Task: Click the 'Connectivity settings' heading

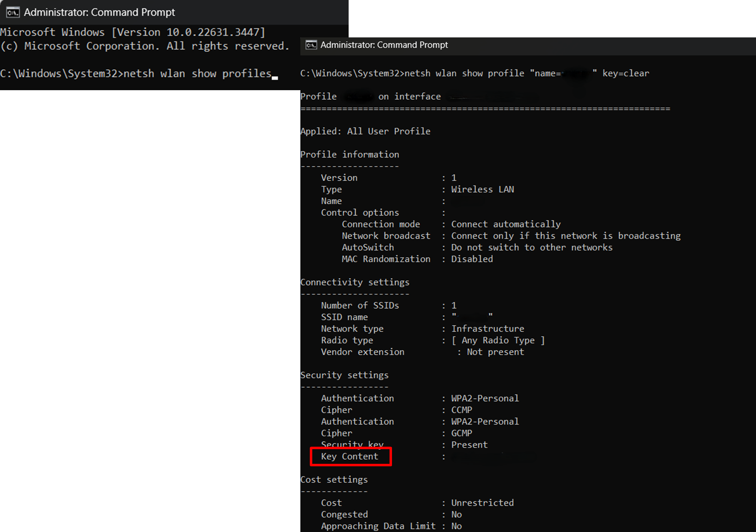Action: (x=355, y=282)
